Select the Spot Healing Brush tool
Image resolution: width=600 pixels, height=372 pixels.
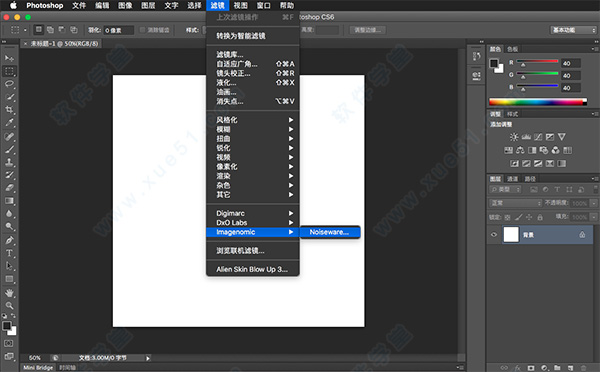click(9, 136)
